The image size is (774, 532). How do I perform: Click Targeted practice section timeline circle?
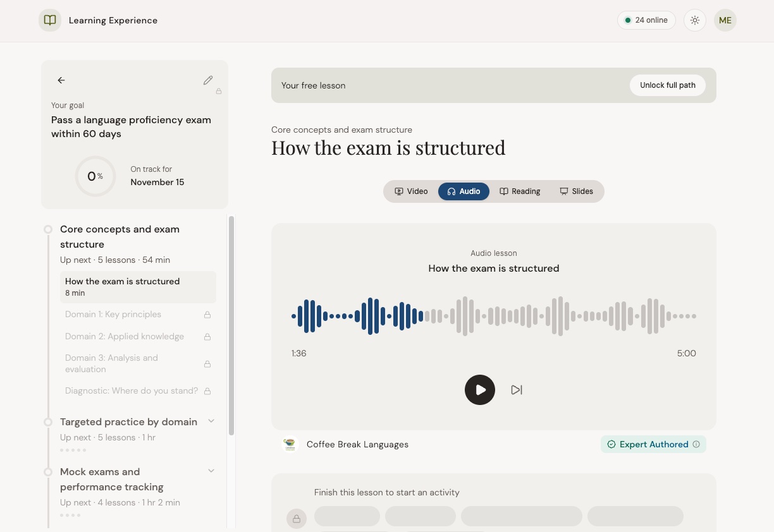[48, 422]
